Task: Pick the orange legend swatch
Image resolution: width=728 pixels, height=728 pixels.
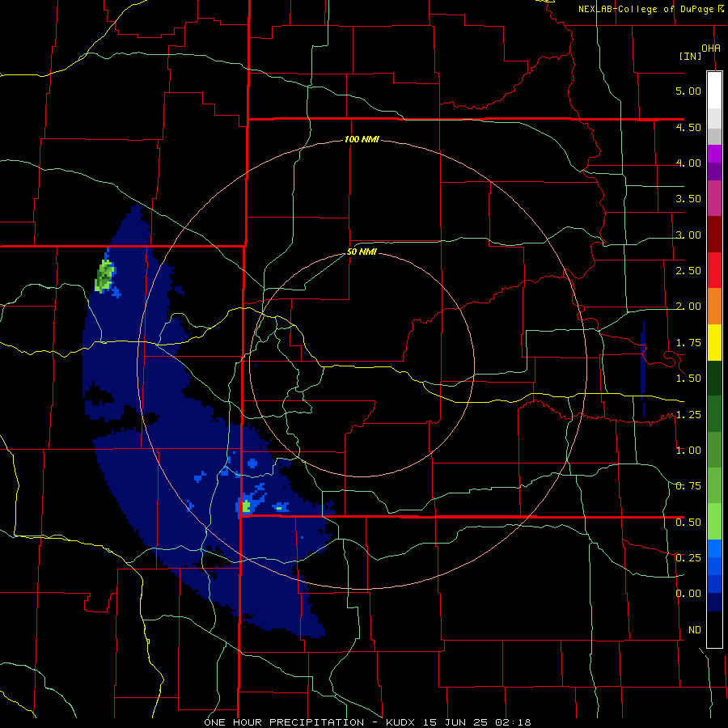Action: (714, 307)
